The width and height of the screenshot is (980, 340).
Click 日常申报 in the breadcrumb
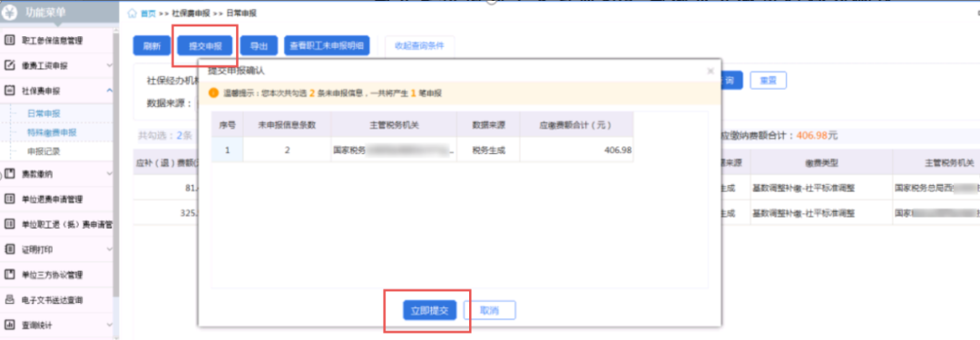pyautogui.click(x=241, y=13)
